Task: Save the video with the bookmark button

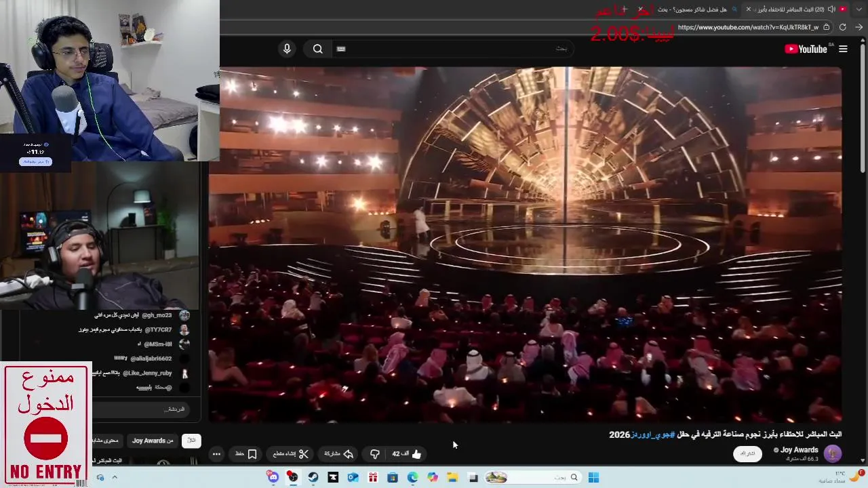Action: click(246, 454)
